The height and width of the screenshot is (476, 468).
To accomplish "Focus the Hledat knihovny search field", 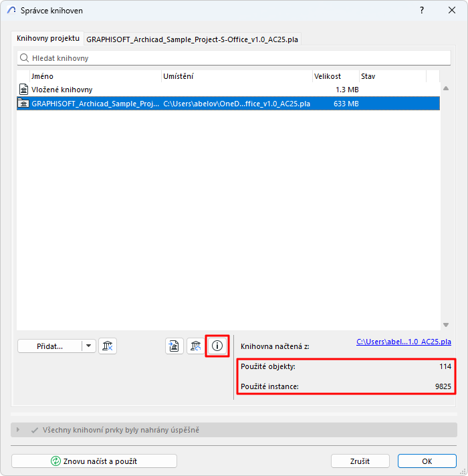I will [x=234, y=58].
